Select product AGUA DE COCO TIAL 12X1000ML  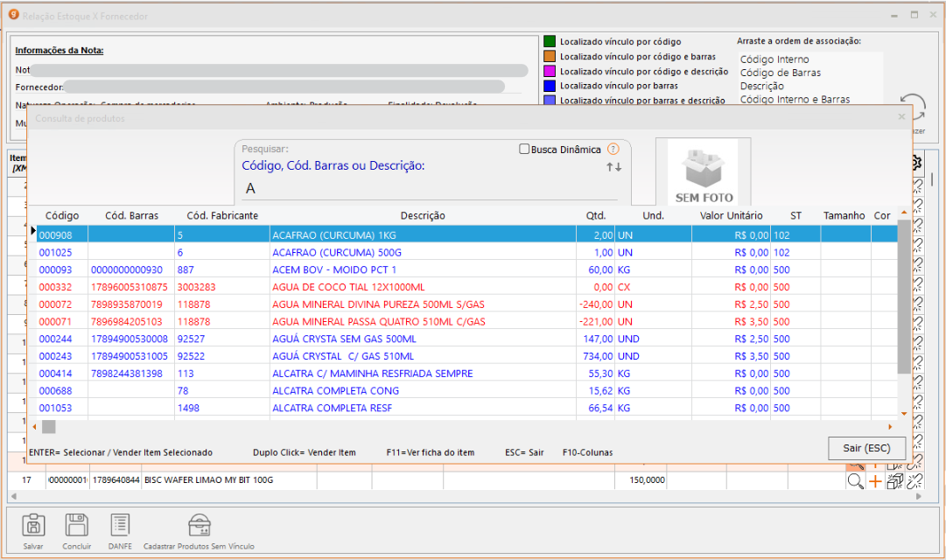coord(467,287)
